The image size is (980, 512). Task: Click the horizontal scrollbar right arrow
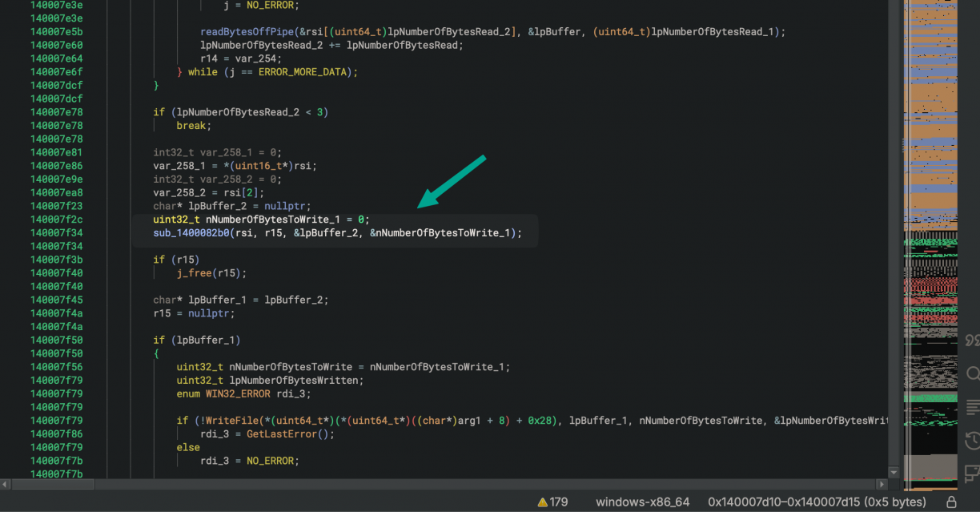tap(882, 485)
